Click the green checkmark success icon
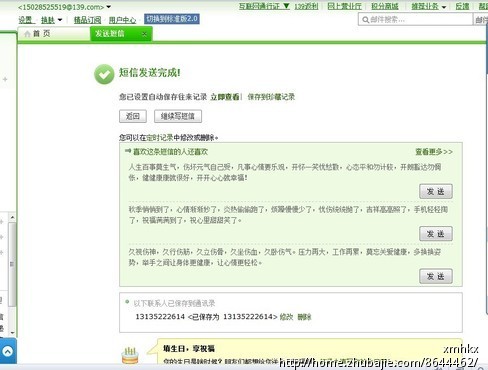Viewport: 488px width, 370px height. coord(104,74)
